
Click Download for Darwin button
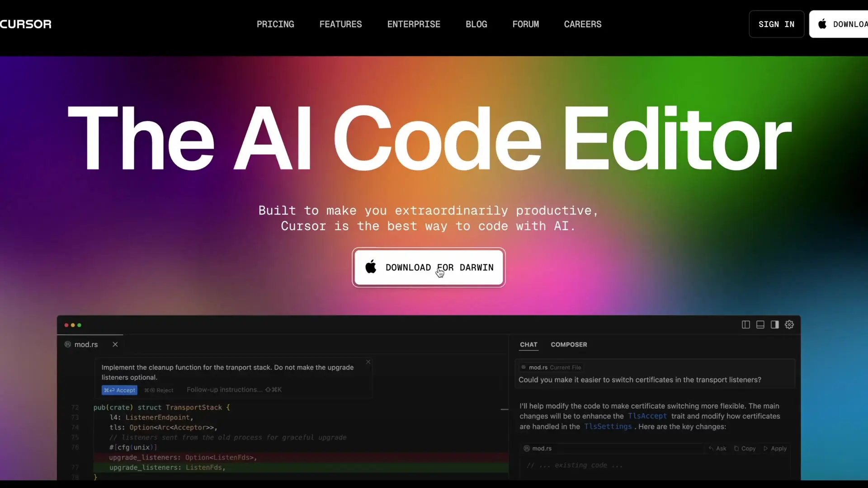point(429,267)
